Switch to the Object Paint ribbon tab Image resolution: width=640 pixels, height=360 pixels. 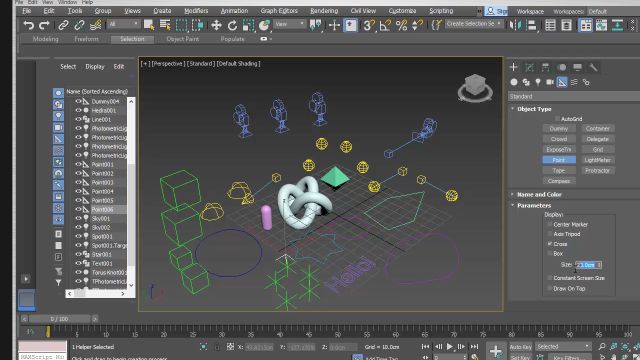pyautogui.click(x=182, y=39)
